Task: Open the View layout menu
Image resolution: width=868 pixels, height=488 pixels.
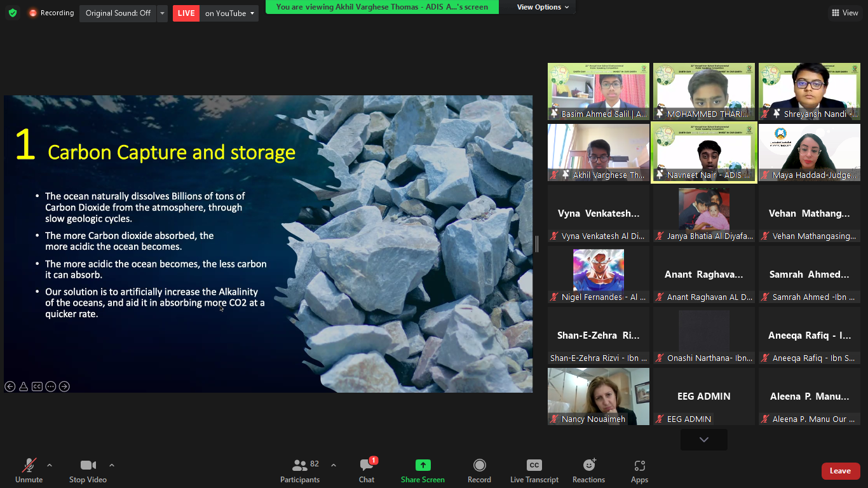Action: click(844, 13)
